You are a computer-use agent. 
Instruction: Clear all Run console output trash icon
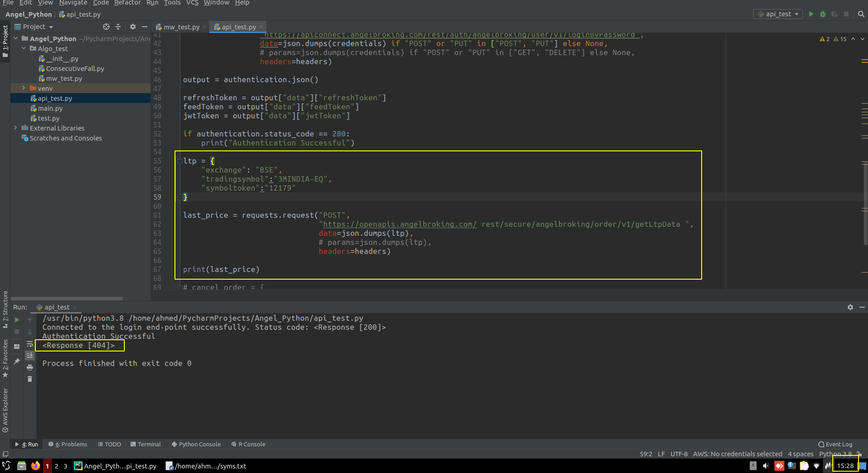[30, 379]
